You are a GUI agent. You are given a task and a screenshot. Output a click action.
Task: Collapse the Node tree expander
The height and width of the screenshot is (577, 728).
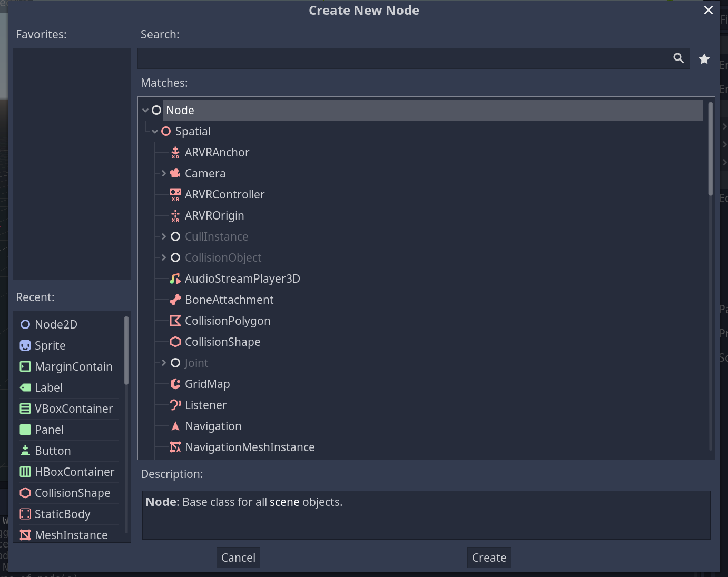(x=145, y=110)
